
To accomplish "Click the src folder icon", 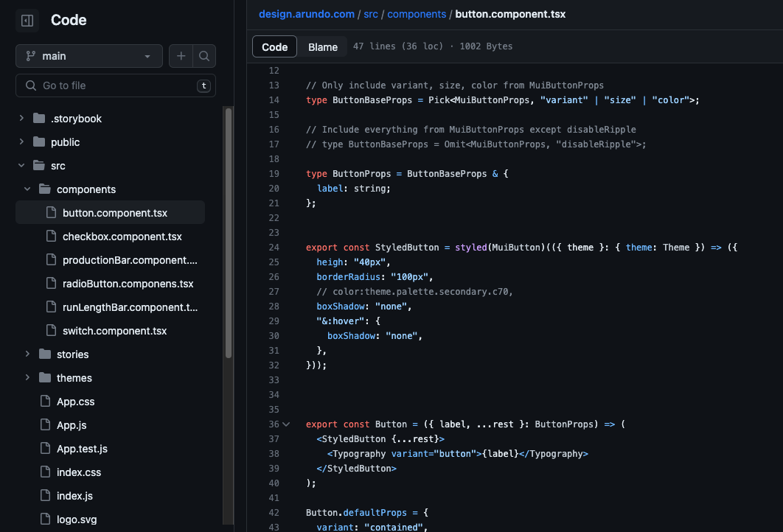I will click(x=39, y=165).
